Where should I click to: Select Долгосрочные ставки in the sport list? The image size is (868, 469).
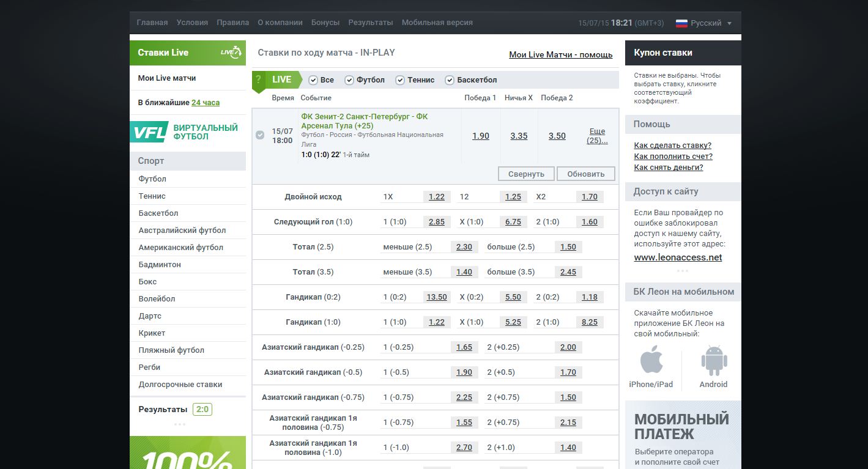(x=180, y=385)
